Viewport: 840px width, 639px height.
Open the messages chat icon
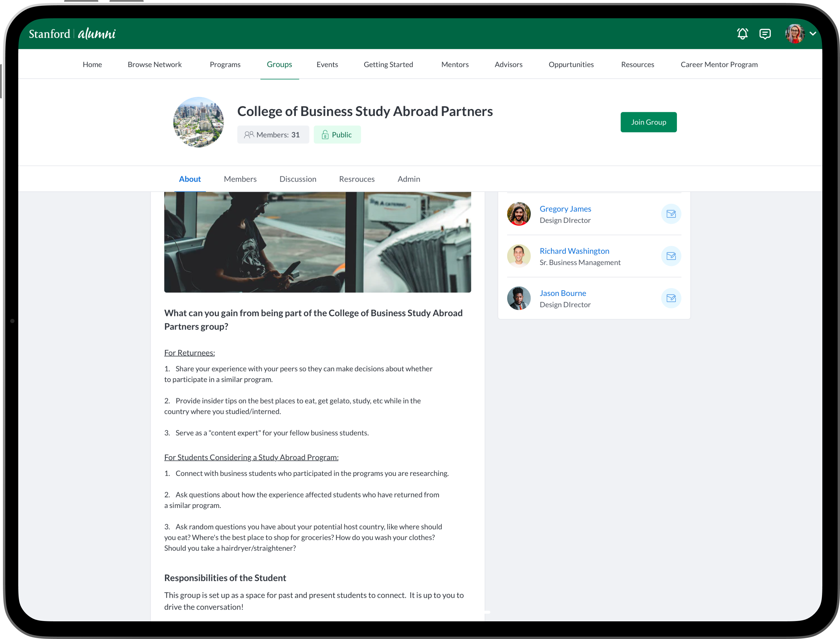pos(765,34)
